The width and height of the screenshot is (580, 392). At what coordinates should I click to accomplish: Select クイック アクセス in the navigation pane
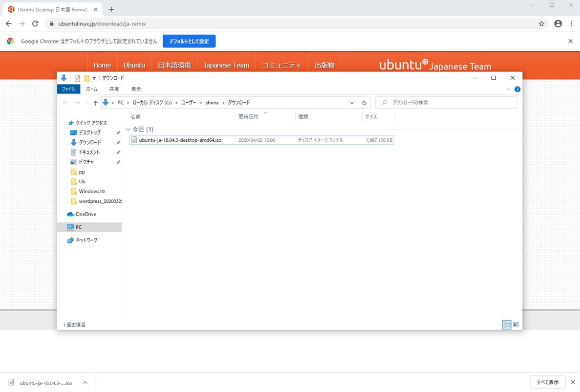click(x=91, y=123)
